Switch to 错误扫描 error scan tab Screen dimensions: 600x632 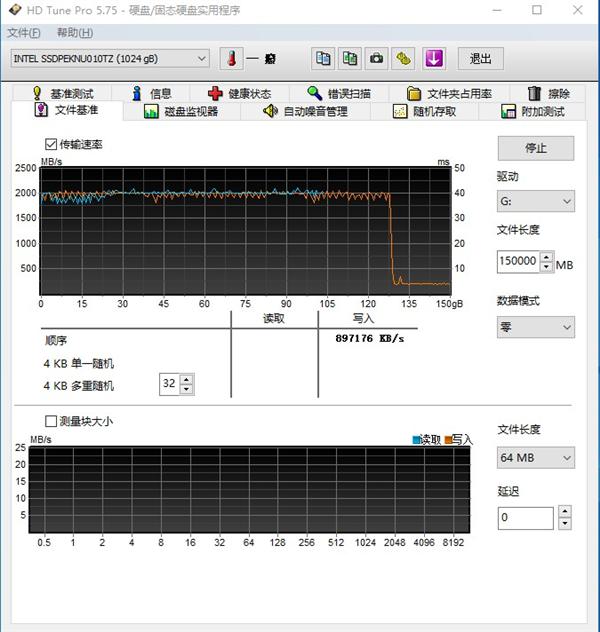click(339, 94)
